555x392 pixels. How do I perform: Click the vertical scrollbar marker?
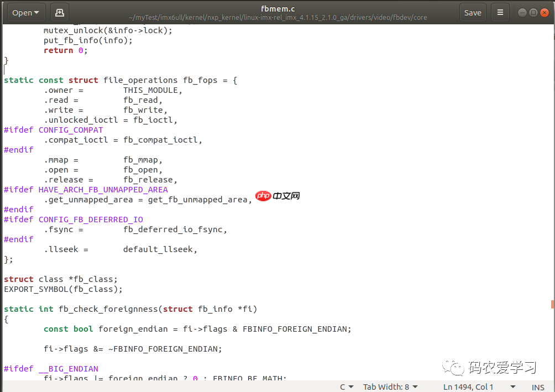pyautogui.click(x=552, y=304)
